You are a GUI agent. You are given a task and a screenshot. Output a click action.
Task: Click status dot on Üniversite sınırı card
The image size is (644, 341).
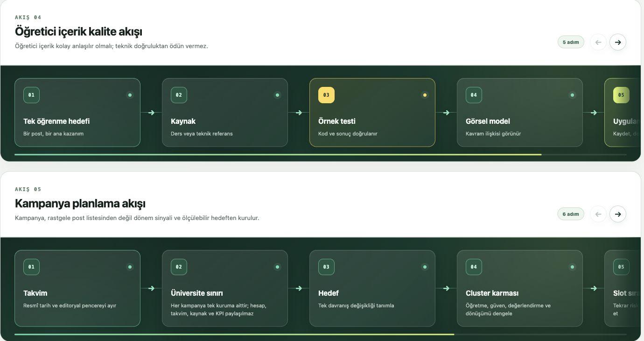coord(277,267)
